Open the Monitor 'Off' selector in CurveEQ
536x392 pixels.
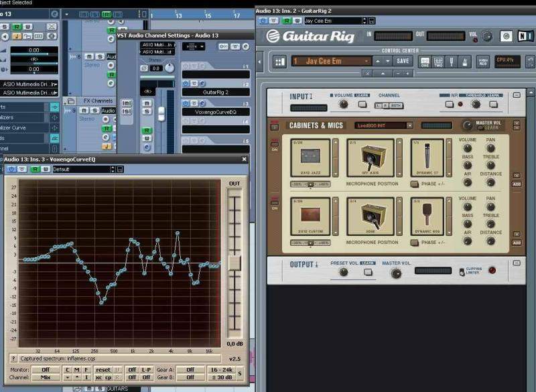tap(46, 370)
